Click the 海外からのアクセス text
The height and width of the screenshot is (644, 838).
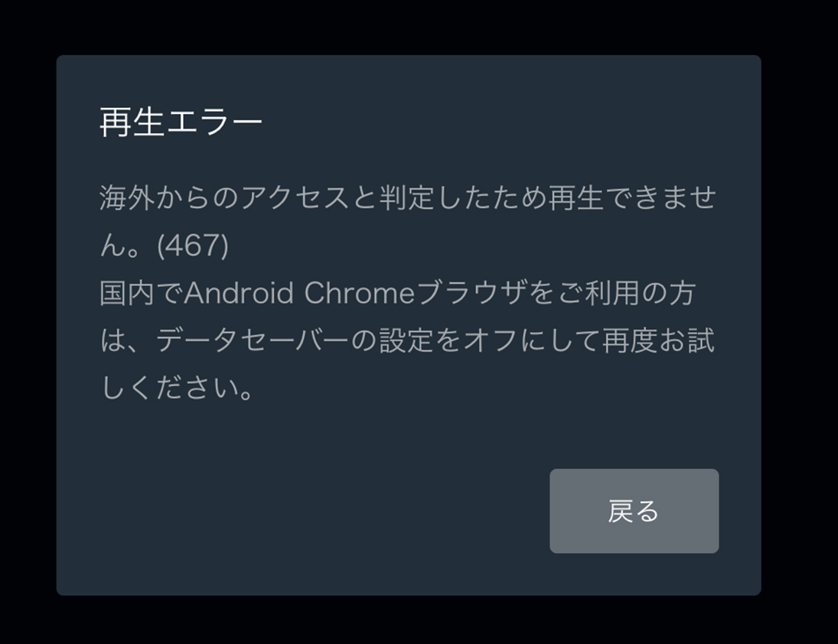224,197
